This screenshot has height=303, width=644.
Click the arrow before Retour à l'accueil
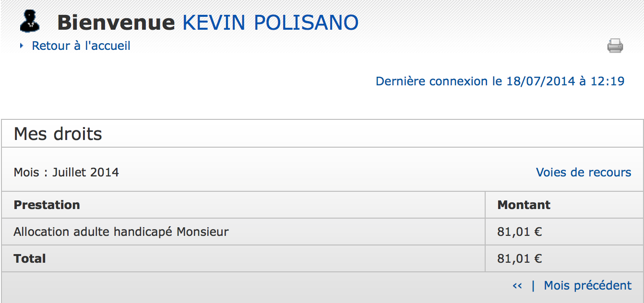[22, 46]
